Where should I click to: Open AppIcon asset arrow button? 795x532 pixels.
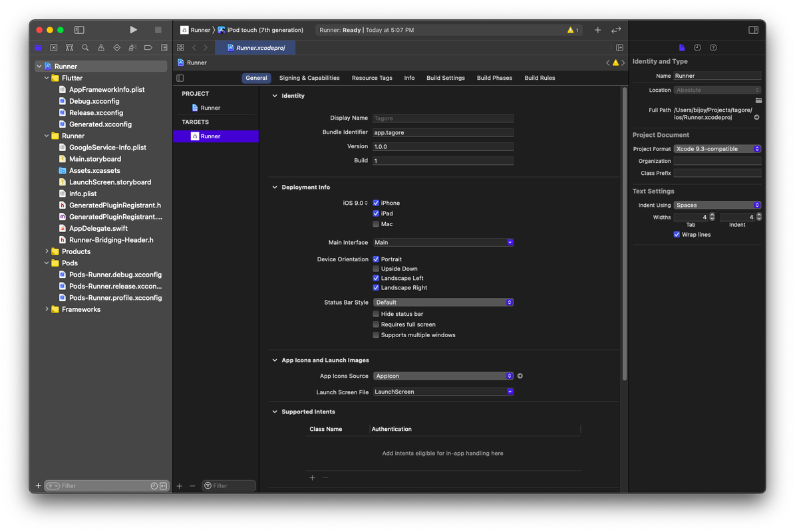tap(520, 376)
